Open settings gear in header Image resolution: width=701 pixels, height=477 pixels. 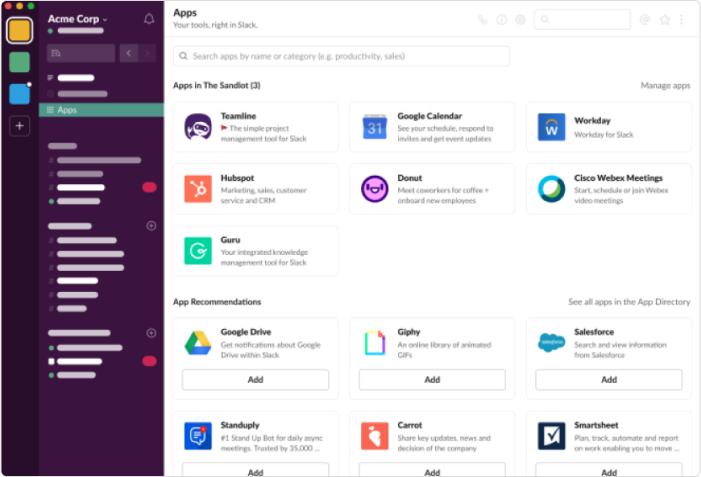click(520, 20)
